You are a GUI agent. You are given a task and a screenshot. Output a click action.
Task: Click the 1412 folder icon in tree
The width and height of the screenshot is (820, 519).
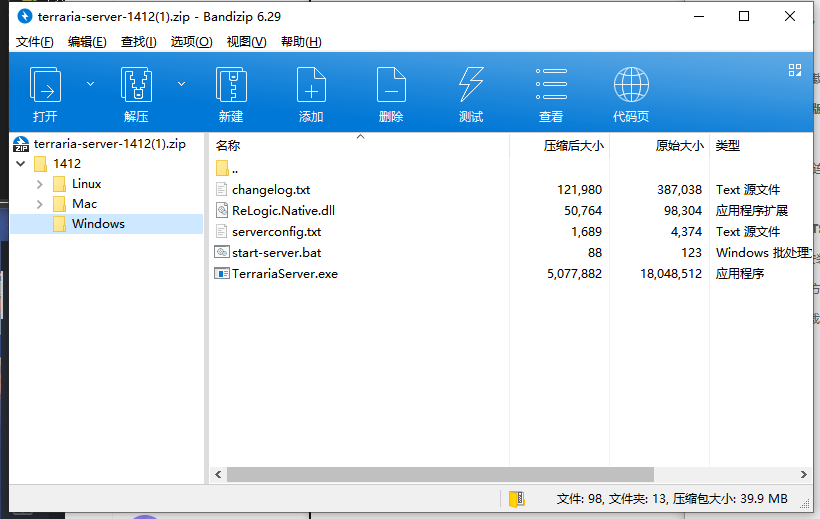[40, 164]
